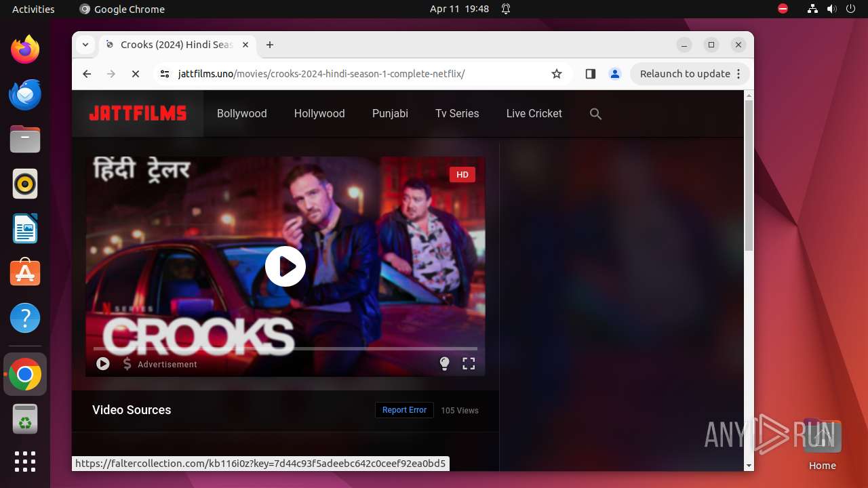Open the Bollywood menu

click(x=241, y=114)
